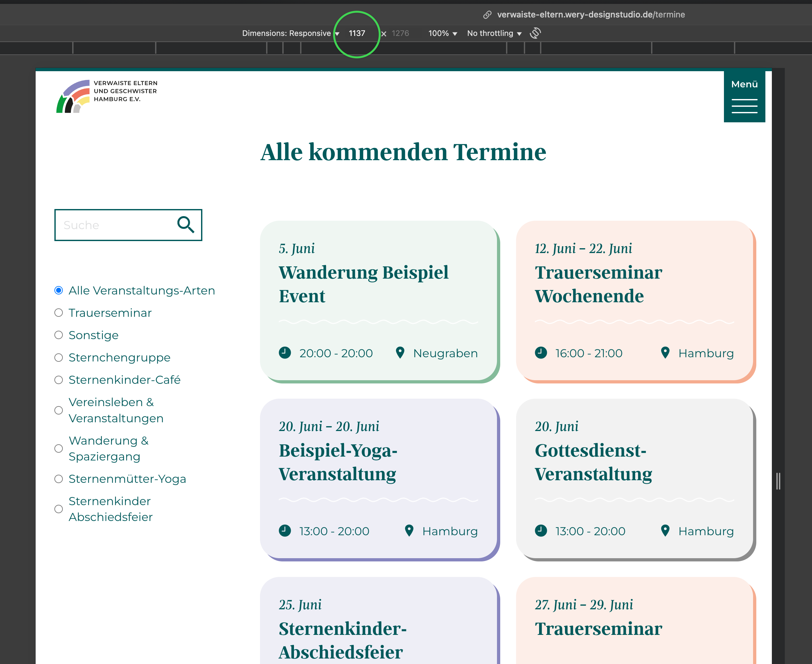812x664 pixels.
Task: Click the clock icon beside 16:00 - 21:00
Action: [541, 353]
